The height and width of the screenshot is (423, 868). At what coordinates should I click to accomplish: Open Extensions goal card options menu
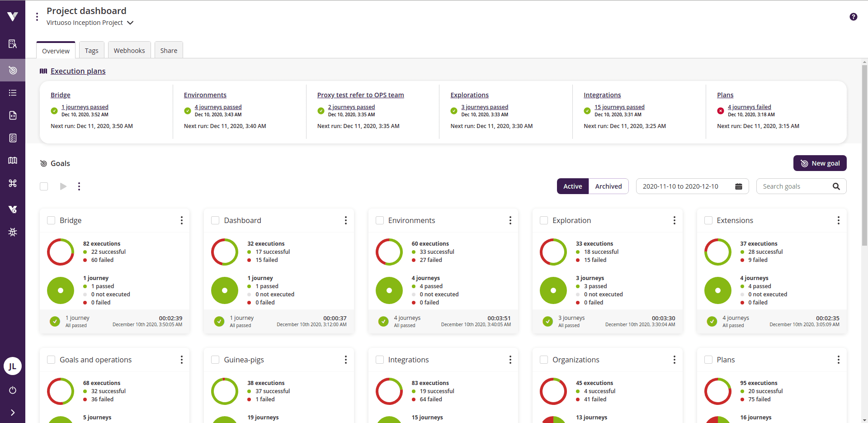(x=839, y=220)
